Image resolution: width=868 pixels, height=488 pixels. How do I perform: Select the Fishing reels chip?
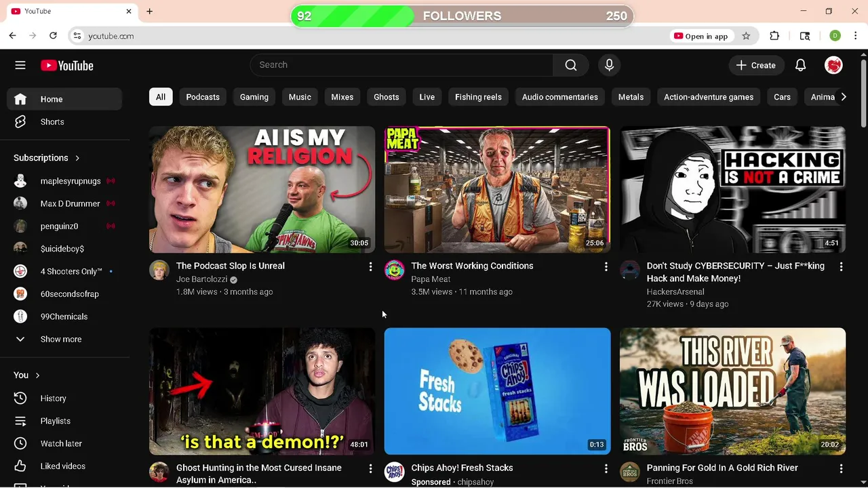(478, 97)
